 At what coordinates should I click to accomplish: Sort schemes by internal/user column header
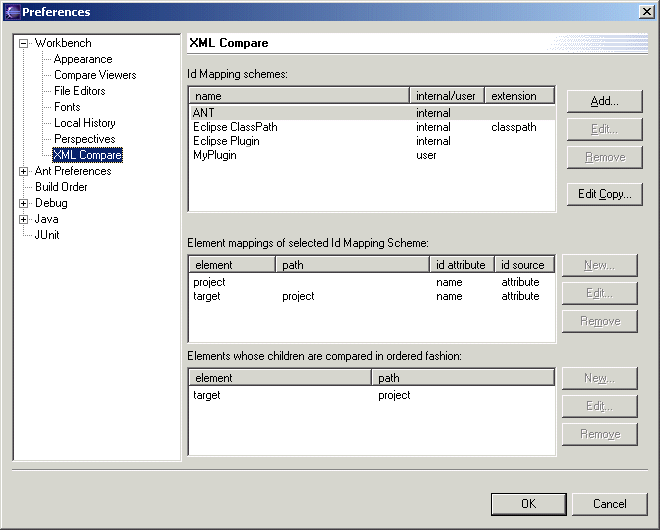(x=448, y=96)
